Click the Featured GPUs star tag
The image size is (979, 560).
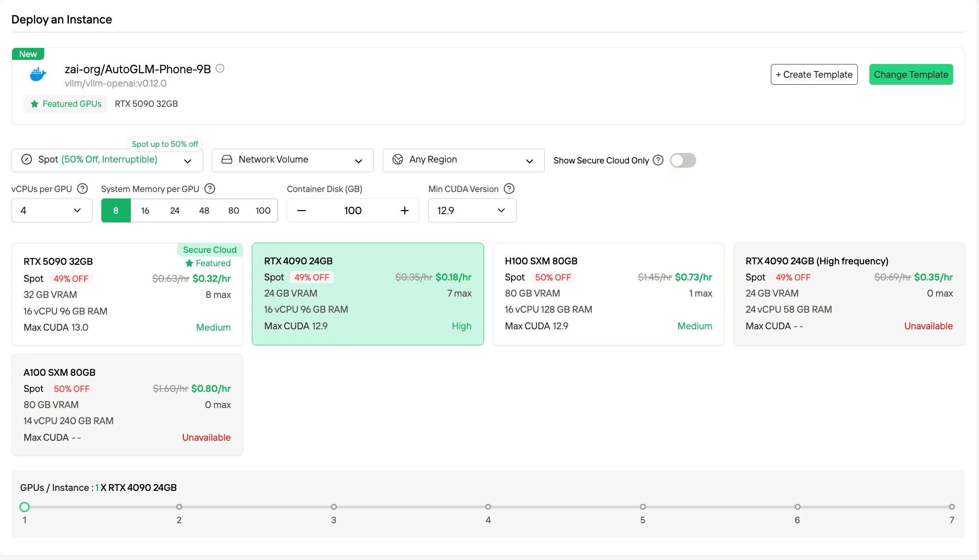[x=65, y=104]
